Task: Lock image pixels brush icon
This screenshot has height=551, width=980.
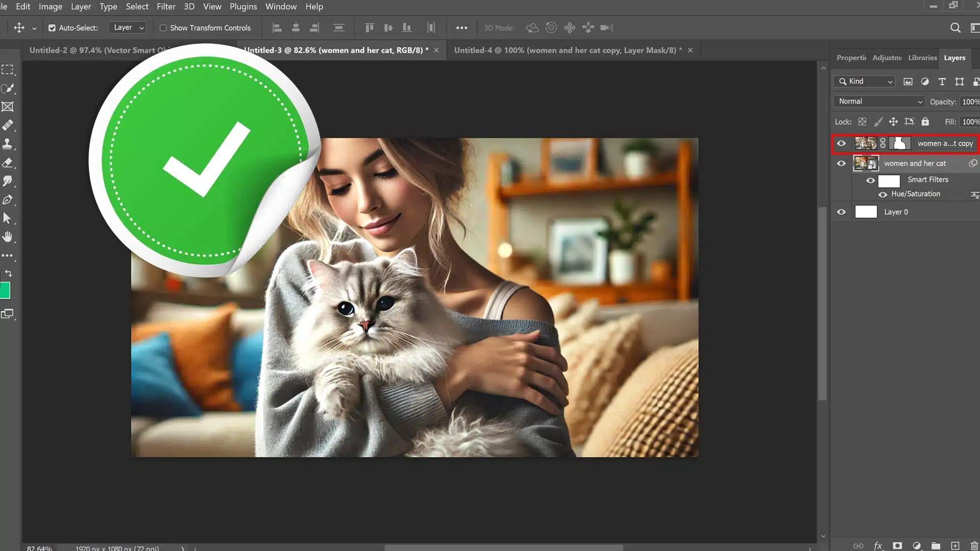Action: pos(878,122)
